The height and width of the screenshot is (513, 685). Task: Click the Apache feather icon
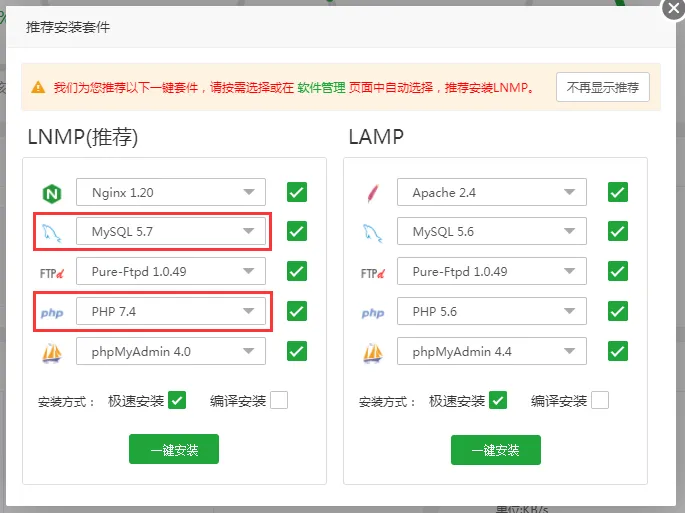pyautogui.click(x=373, y=194)
